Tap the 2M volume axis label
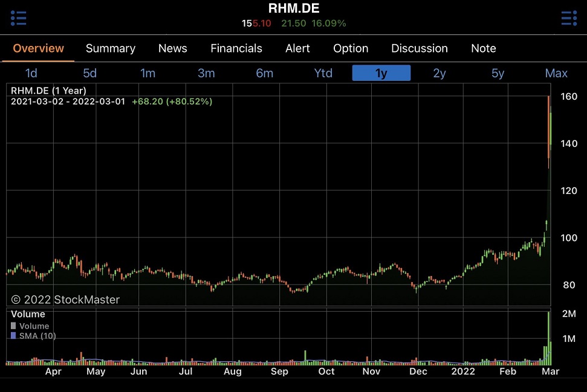Screen dimensions: 587x392 pyautogui.click(x=569, y=314)
